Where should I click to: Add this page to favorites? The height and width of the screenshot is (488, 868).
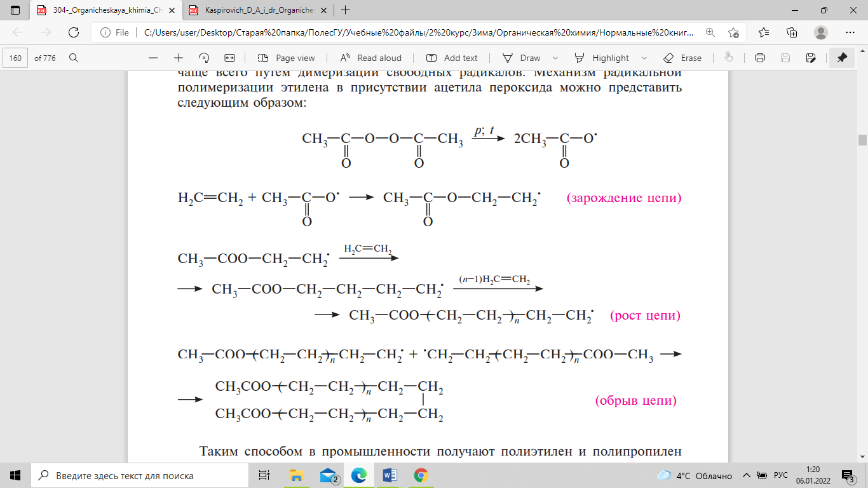coord(734,32)
